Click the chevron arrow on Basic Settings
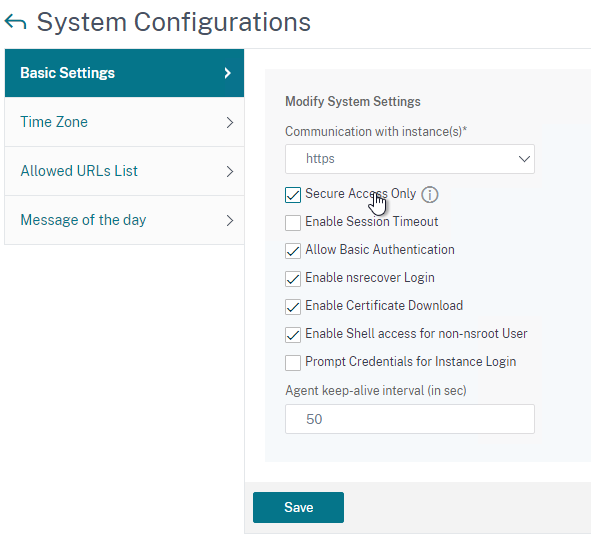 coord(227,73)
